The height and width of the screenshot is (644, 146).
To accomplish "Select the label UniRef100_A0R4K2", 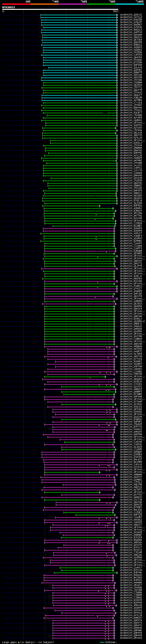I will (x=131, y=208).
